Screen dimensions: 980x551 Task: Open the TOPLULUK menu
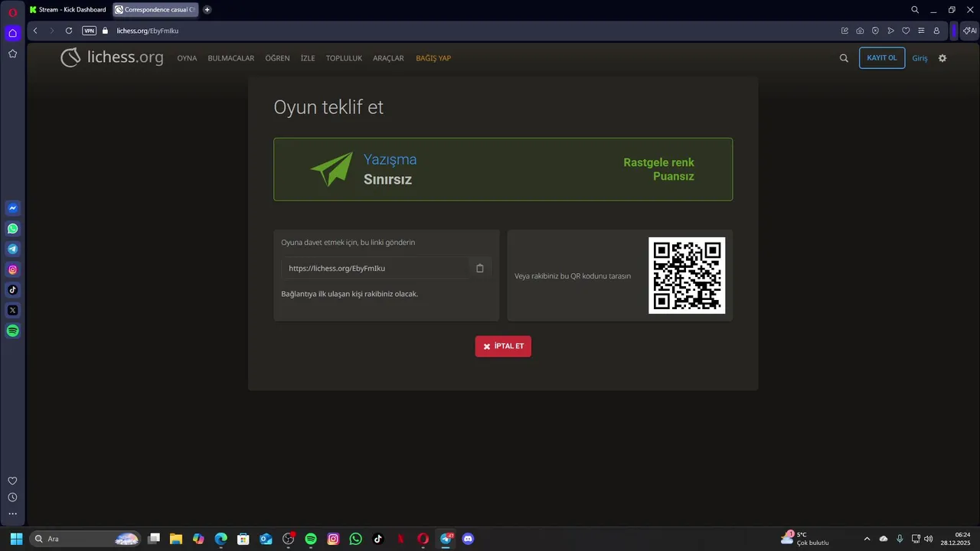[344, 58]
